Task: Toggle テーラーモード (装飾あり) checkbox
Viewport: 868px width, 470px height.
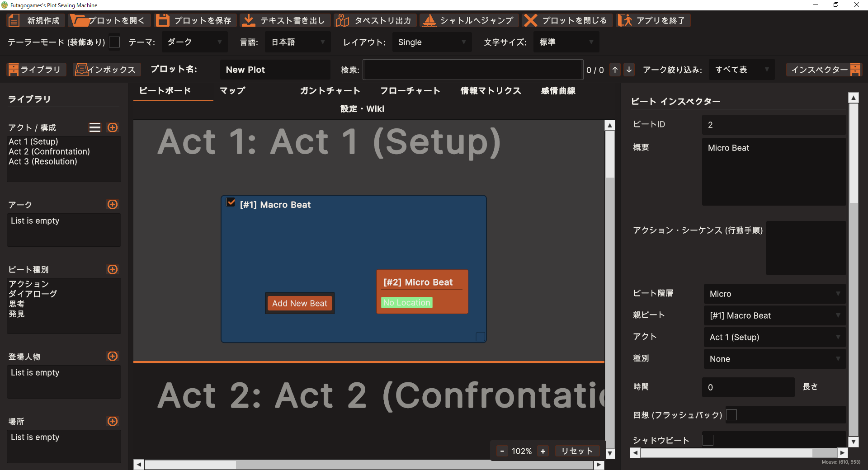Action: pyautogui.click(x=115, y=42)
